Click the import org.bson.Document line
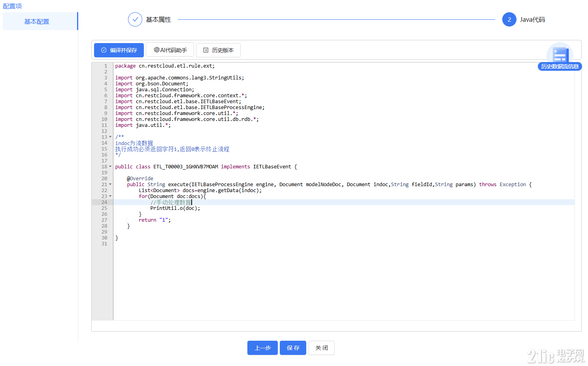 (x=152, y=84)
